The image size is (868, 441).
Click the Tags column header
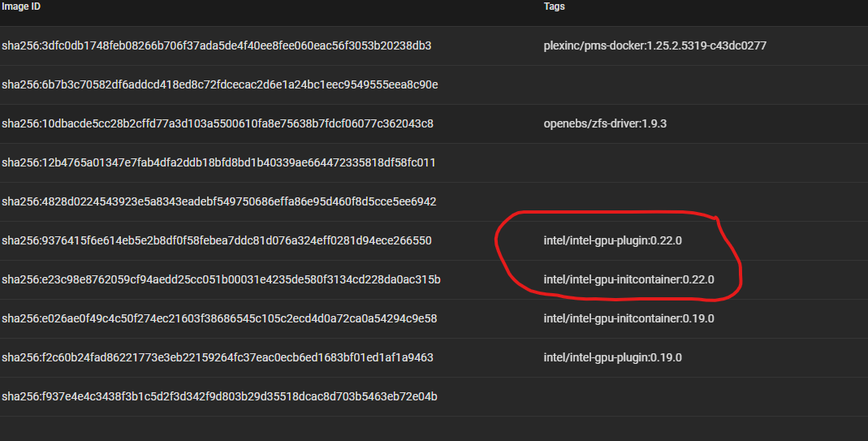point(554,6)
